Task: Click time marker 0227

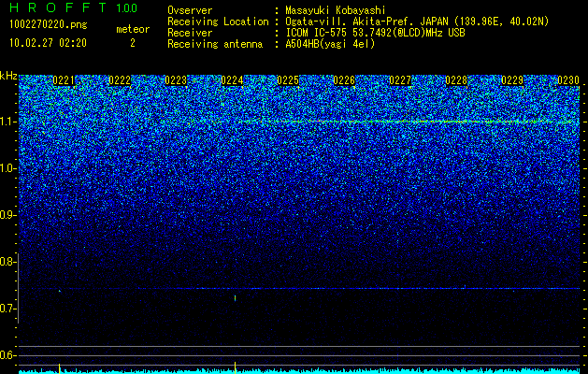Action: (x=400, y=80)
